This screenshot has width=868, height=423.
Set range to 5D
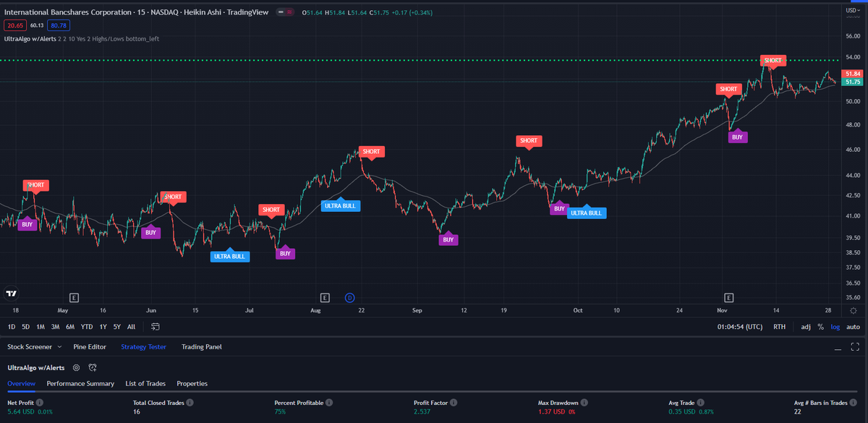coord(26,327)
